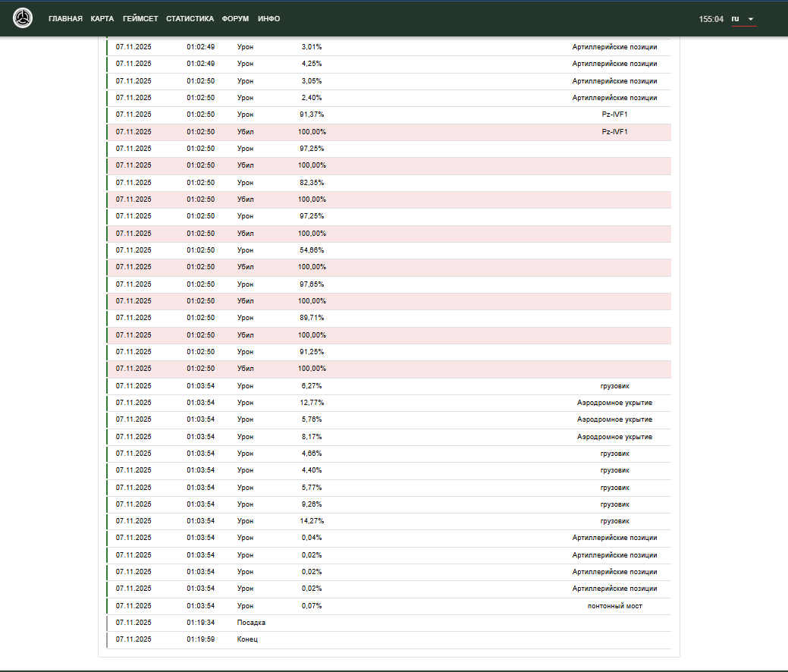Expand the ru language dropdown
The image size is (788, 672).
[736, 19]
